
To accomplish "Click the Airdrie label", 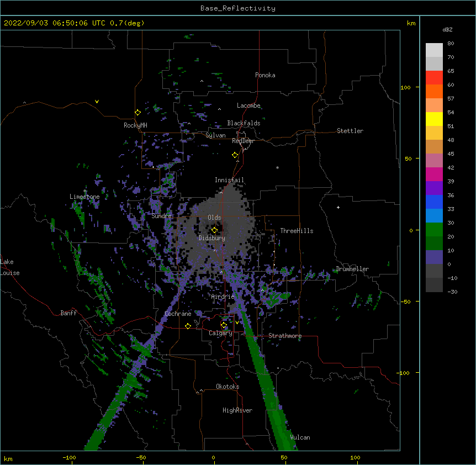I will click(223, 297).
